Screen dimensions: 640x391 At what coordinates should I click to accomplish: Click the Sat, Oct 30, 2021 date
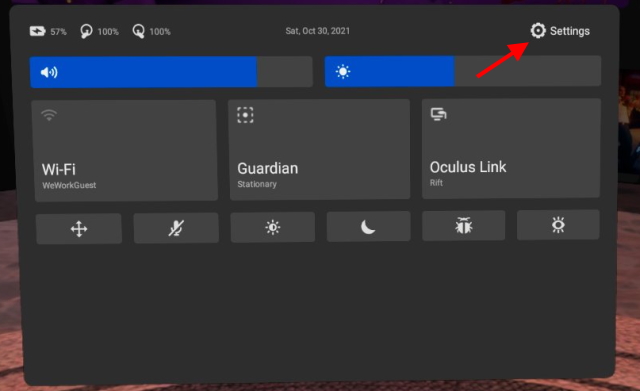tap(318, 31)
